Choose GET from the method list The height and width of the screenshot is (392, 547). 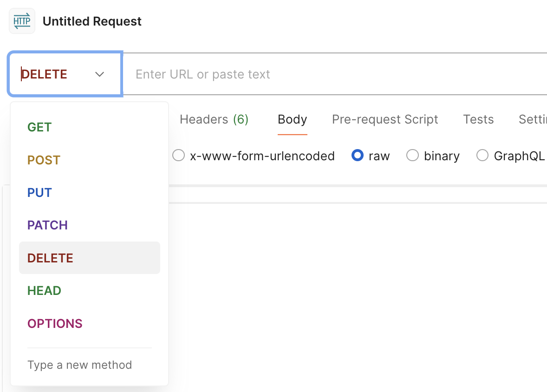click(39, 127)
